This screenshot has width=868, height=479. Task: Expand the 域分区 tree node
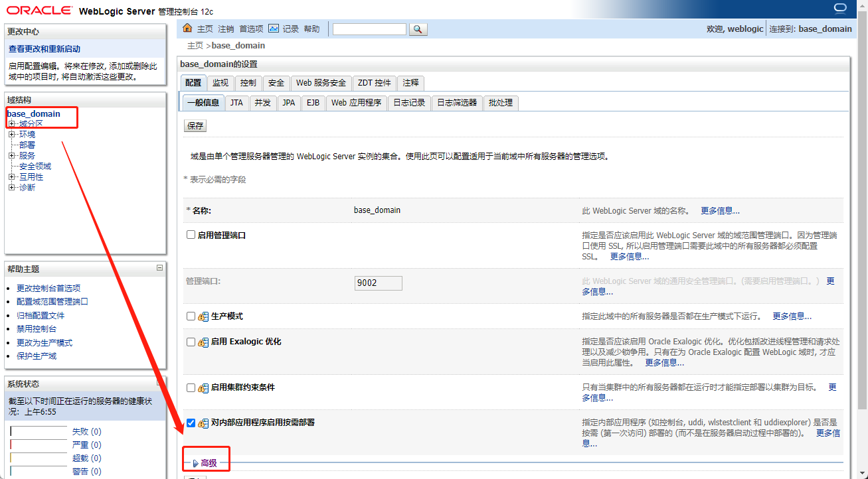click(x=11, y=124)
